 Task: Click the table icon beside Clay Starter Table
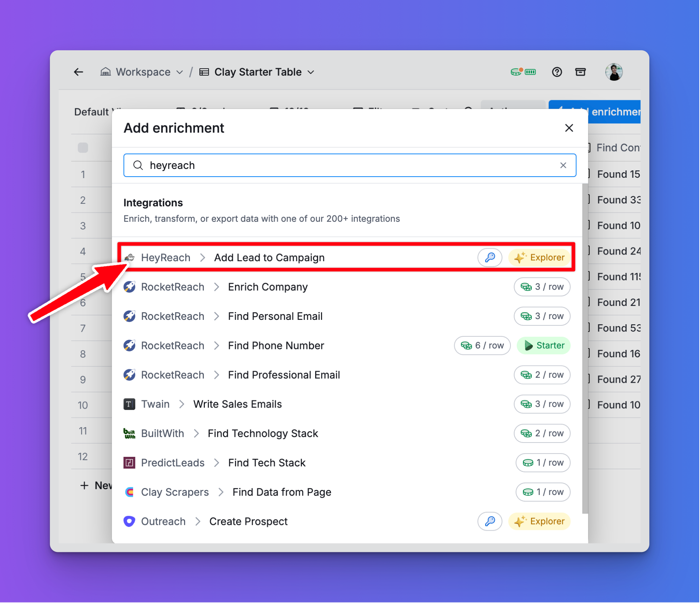[x=204, y=72]
